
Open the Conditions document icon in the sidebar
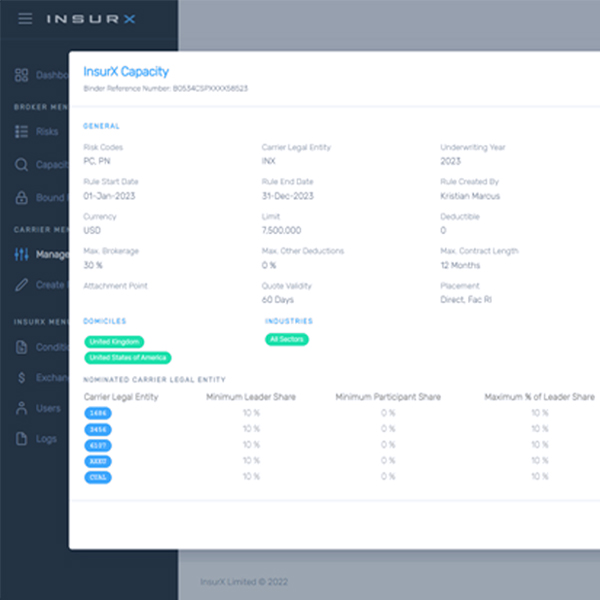click(x=21, y=347)
